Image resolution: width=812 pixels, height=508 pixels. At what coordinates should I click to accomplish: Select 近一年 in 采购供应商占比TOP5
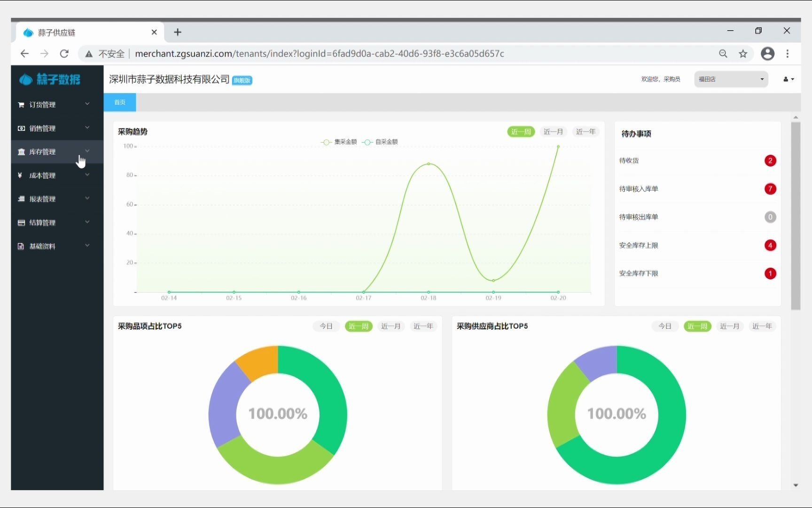point(762,326)
